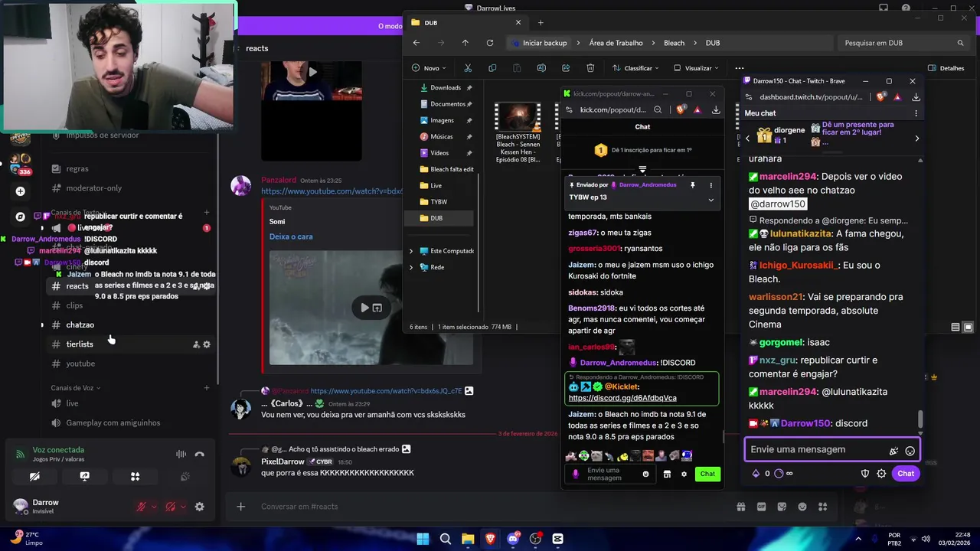The width and height of the screenshot is (980, 551).
Task: Unmute the microphone in Discord user panel
Action: 141,507
